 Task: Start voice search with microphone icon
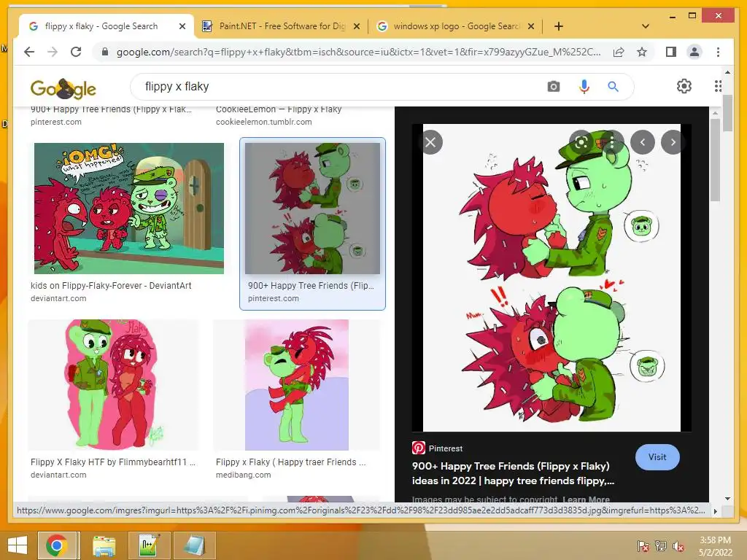584,87
